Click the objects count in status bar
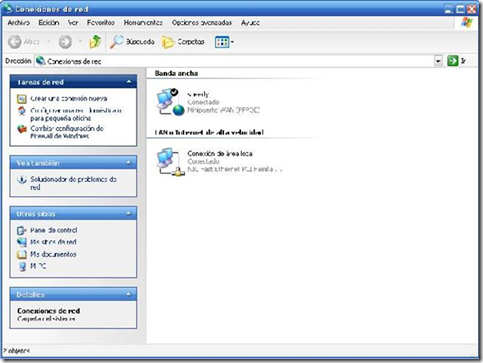The image size is (483, 363). pos(16,351)
